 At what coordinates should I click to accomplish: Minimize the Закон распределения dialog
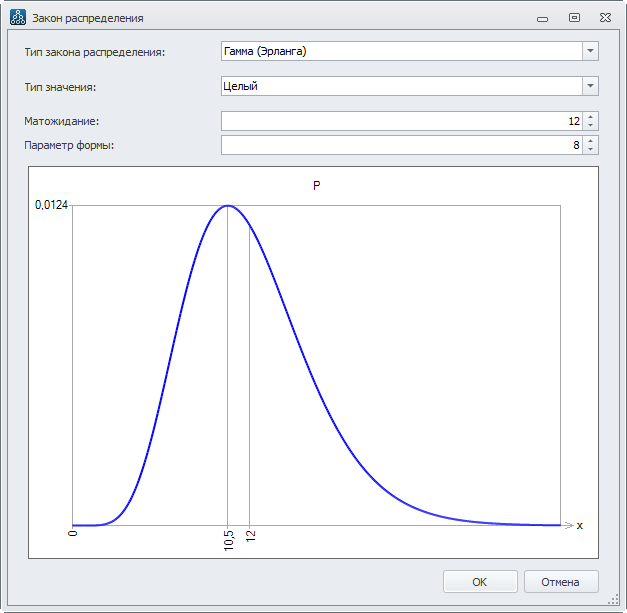tap(542, 18)
